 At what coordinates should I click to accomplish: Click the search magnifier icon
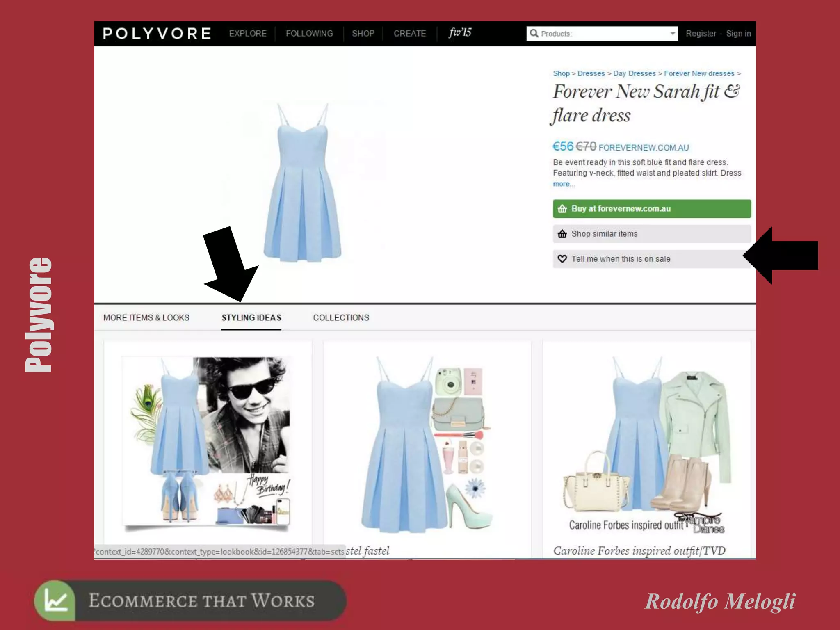coord(534,33)
